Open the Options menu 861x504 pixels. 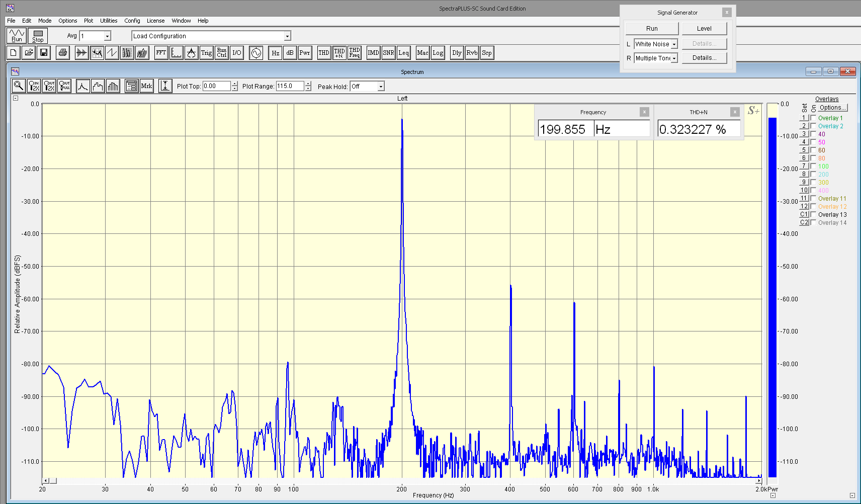[67, 21]
